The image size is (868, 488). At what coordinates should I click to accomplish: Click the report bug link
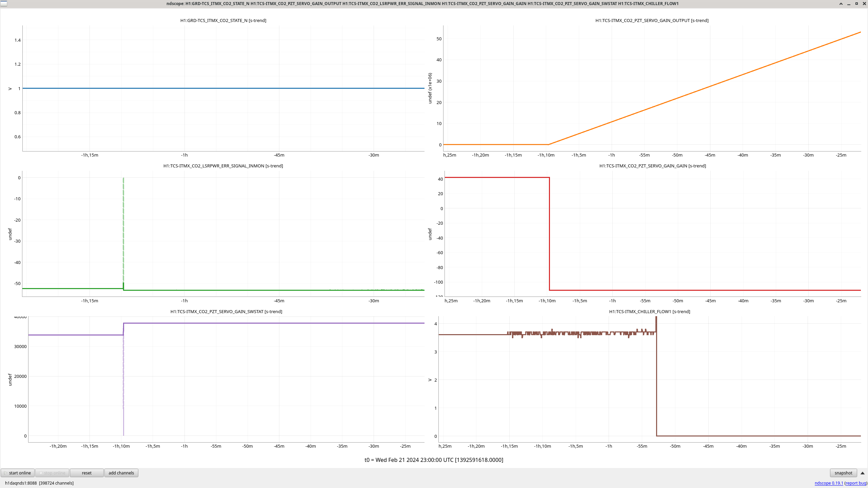856,483
